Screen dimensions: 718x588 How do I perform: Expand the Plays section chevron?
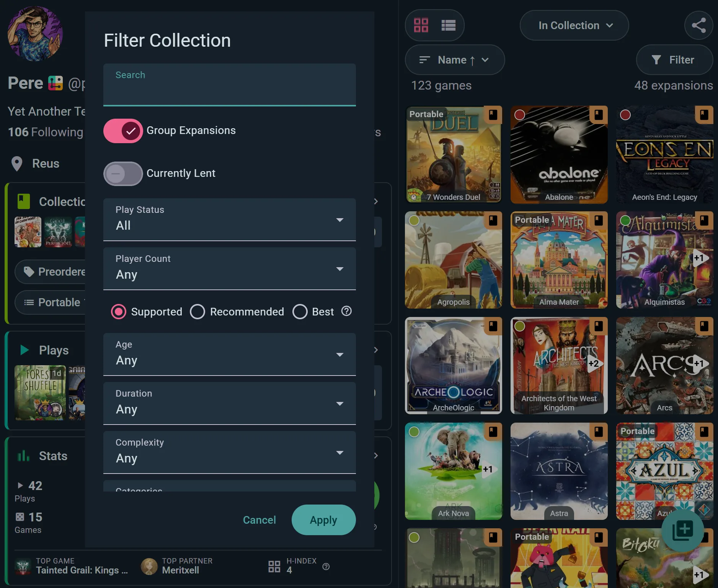point(376,350)
